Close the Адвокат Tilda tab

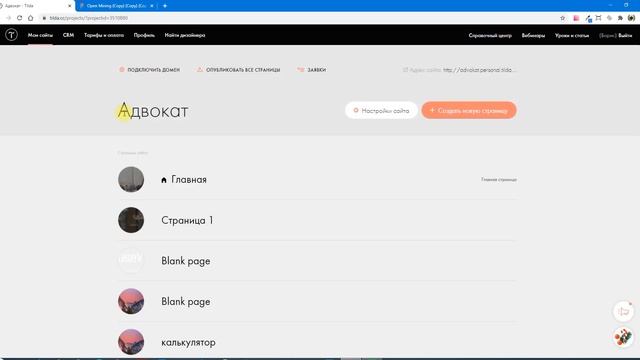coord(69,6)
